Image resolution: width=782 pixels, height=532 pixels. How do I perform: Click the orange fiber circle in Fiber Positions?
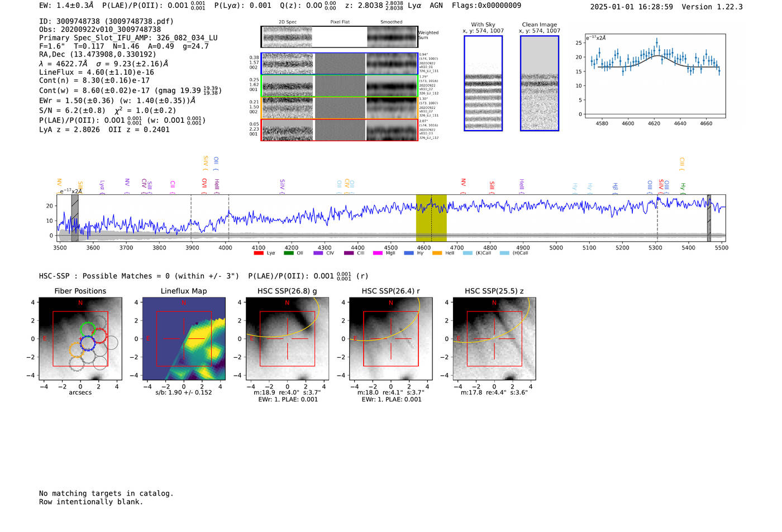(77, 349)
